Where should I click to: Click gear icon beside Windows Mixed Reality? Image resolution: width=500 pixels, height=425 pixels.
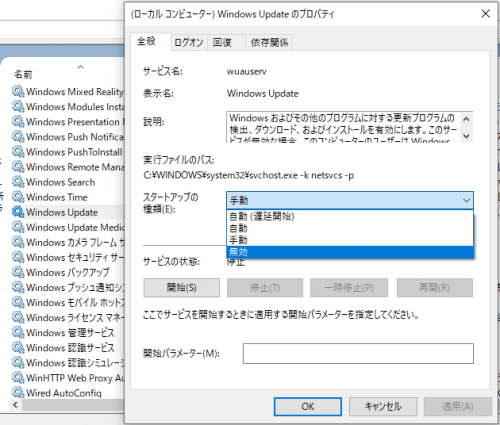[18, 91]
